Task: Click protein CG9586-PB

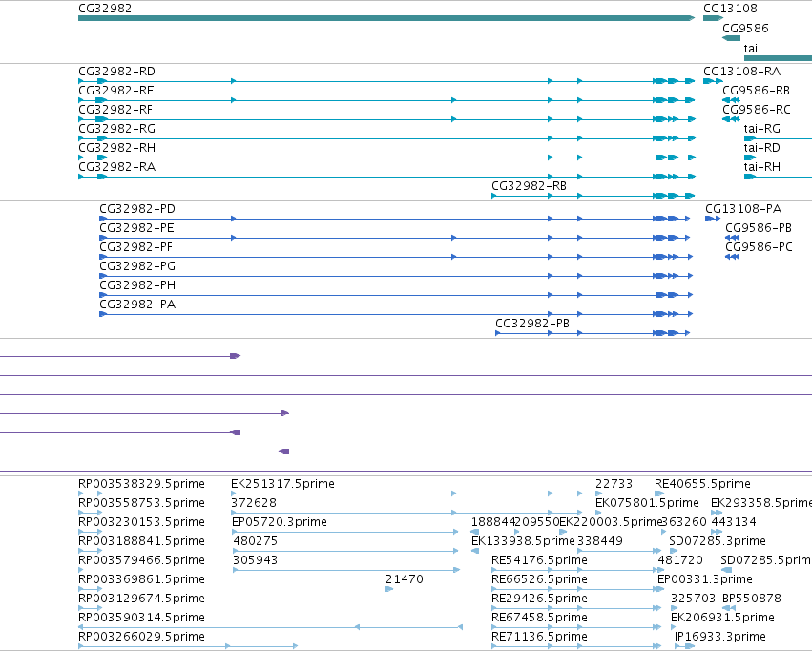Action: 732,238
